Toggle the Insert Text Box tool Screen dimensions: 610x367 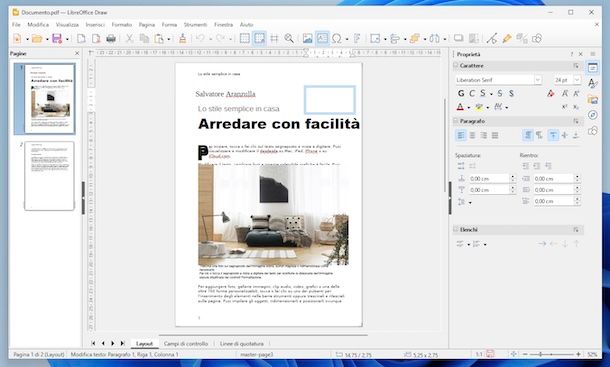[322, 39]
